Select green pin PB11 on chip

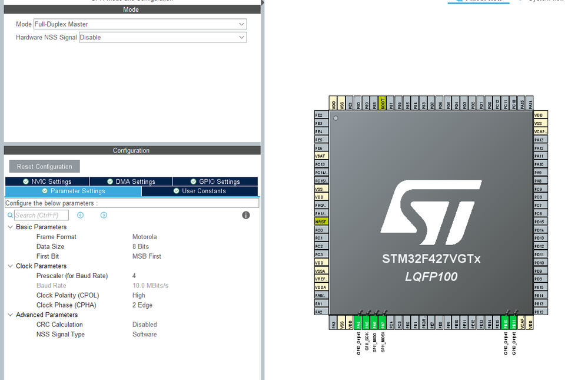[513, 322]
